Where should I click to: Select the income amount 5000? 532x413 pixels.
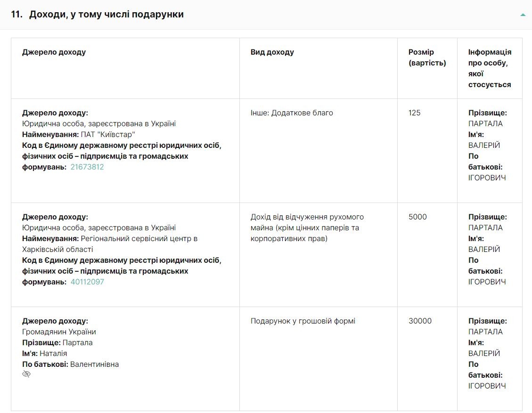(417, 217)
